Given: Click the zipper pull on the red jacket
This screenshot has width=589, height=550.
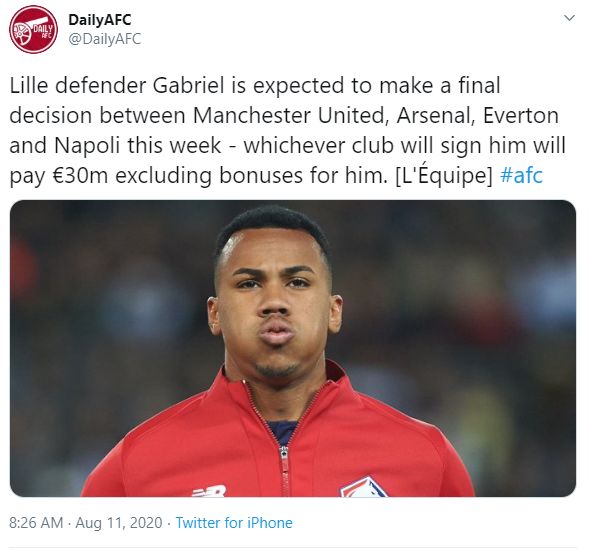Looking at the screenshot, I should [x=284, y=454].
